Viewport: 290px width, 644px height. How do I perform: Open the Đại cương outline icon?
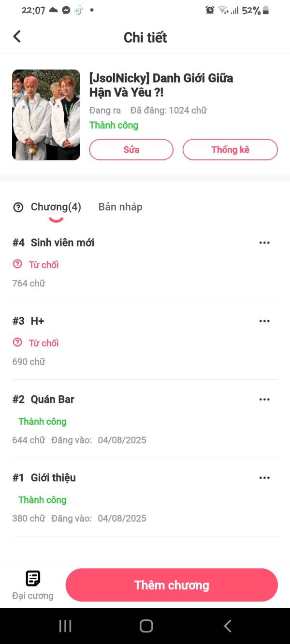33,579
